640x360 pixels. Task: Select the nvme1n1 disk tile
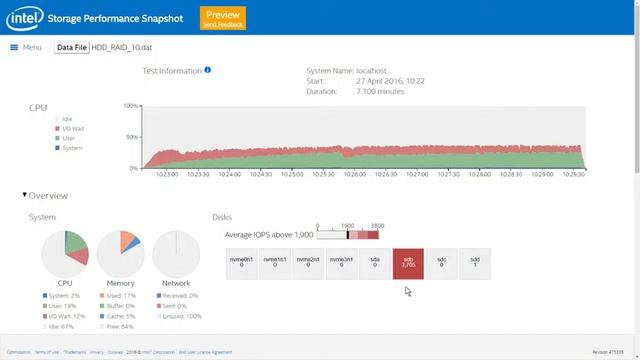[x=275, y=264]
